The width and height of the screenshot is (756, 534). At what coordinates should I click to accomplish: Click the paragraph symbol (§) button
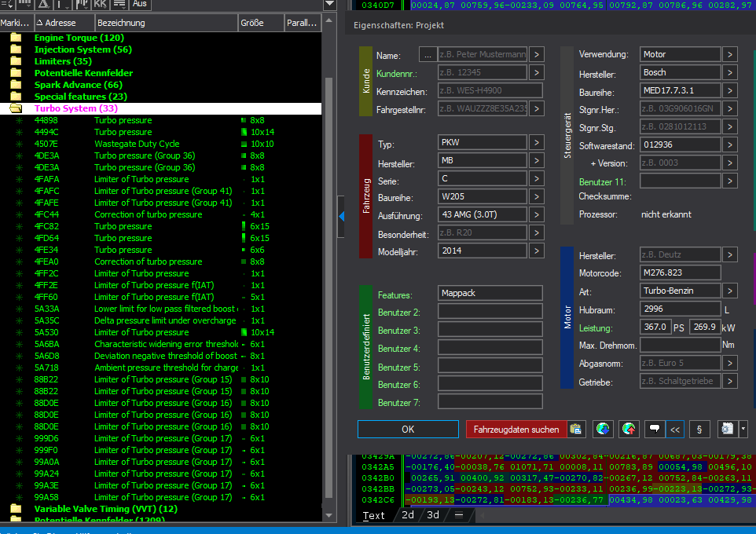[699, 430]
